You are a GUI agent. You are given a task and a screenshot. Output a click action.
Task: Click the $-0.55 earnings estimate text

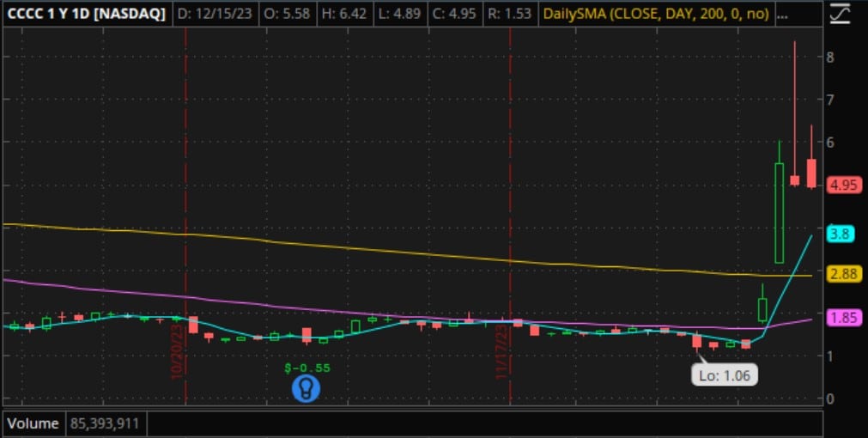307,368
